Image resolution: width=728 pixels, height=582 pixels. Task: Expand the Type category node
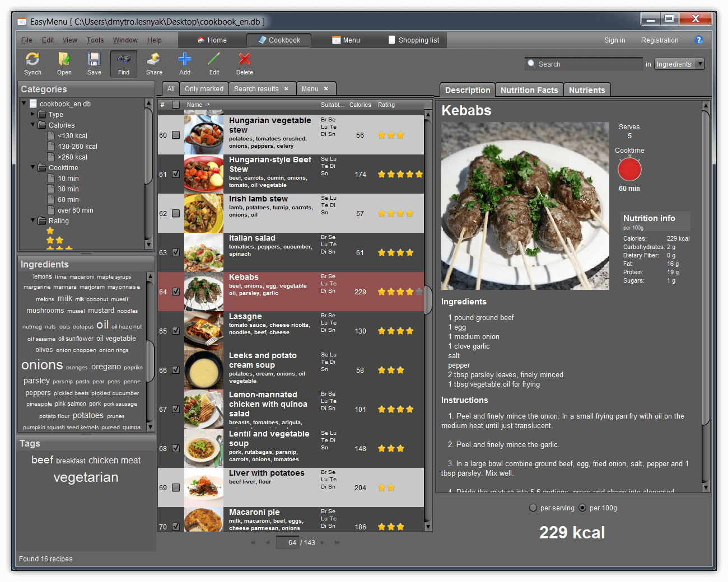pos(33,114)
